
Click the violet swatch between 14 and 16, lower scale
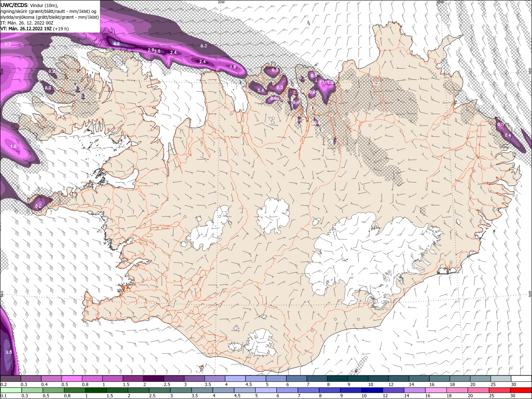[414, 390]
